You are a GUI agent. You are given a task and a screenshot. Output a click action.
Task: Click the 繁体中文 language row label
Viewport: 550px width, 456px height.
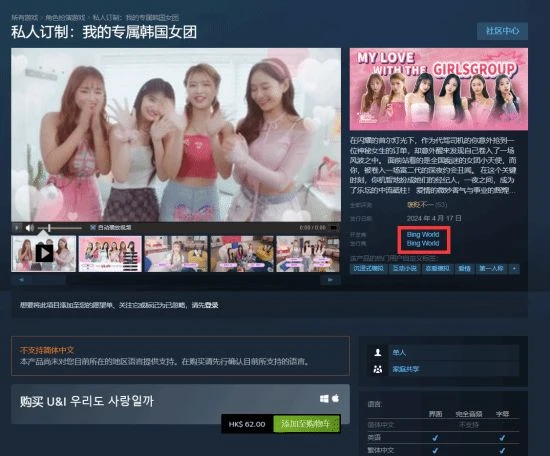point(381,450)
